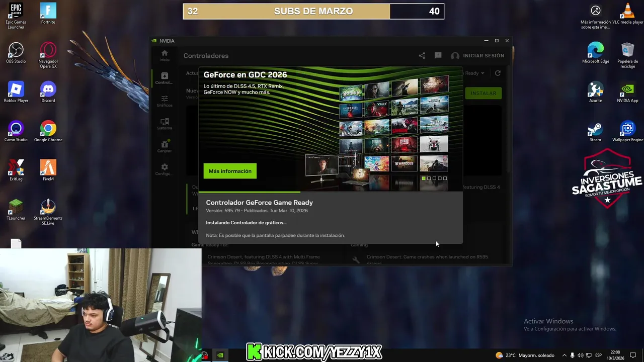This screenshot has width=644, height=362.
Task: Open weather widget showing 23°C
Action: coord(525,355)
